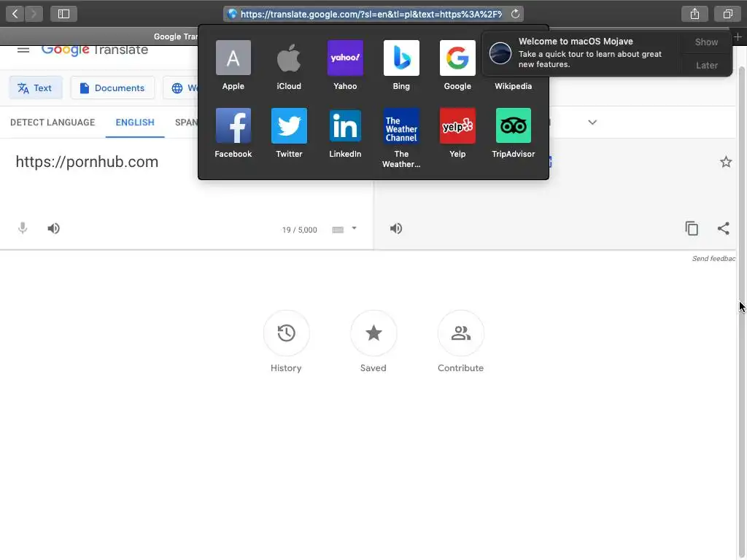
Task: Click the Google Translate logo
Action: [95, 50]
